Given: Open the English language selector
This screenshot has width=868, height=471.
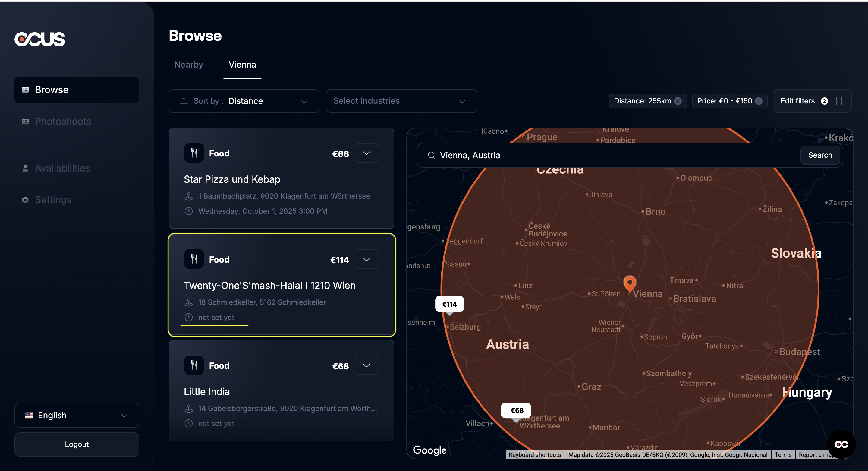Looking at the screenshot, I should (x=77, y=415).
